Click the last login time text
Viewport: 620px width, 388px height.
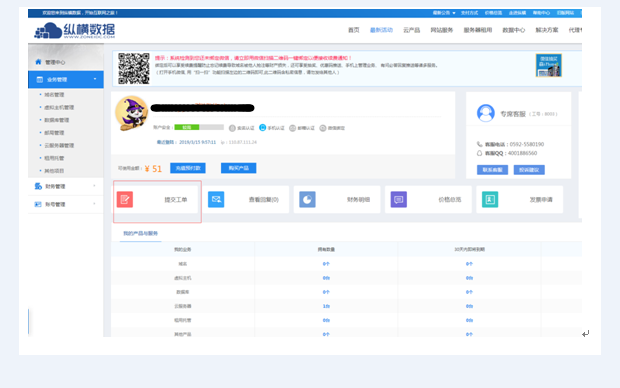[197, 142]
